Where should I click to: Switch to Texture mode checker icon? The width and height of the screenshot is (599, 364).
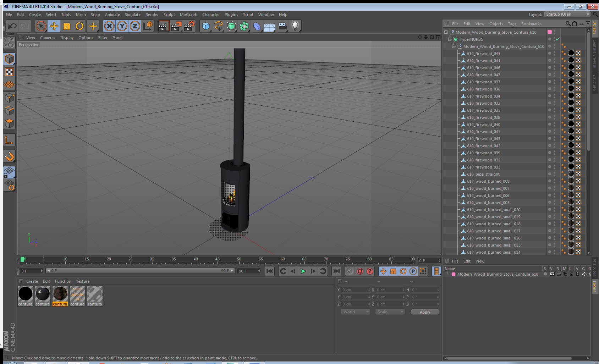9,72
